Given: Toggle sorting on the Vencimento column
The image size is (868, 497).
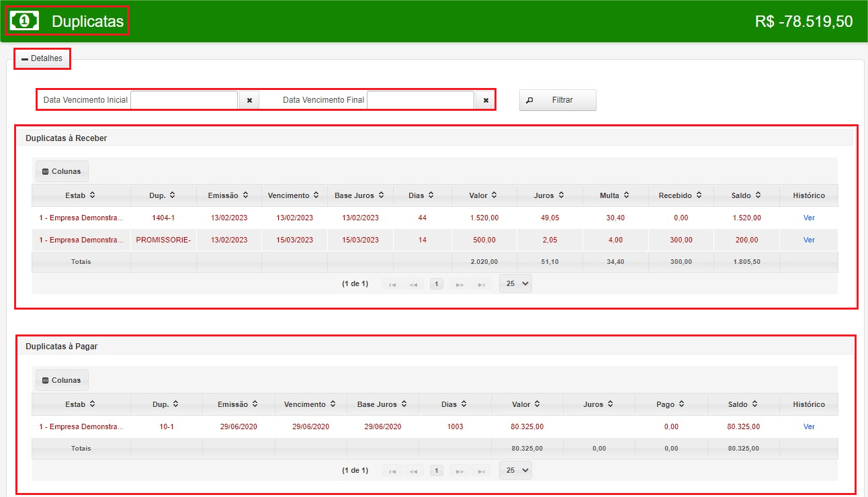Looking at the screenshot, I should point(294,195).
